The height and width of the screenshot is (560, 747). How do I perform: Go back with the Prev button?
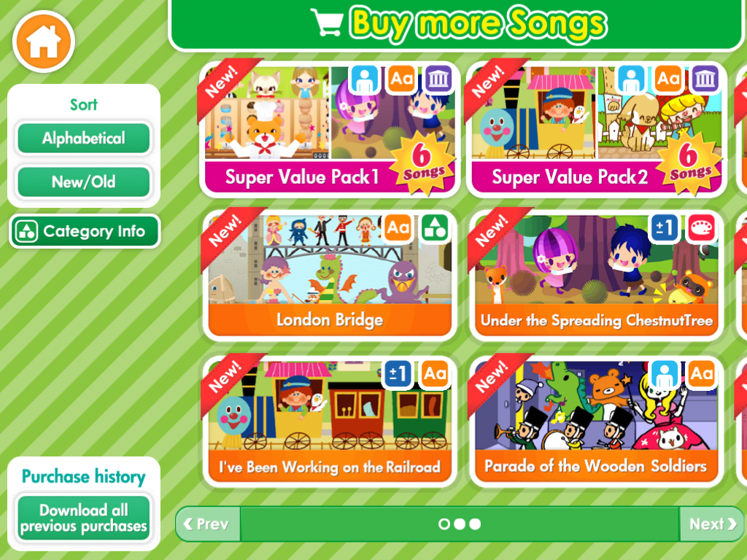coord(208,524)
